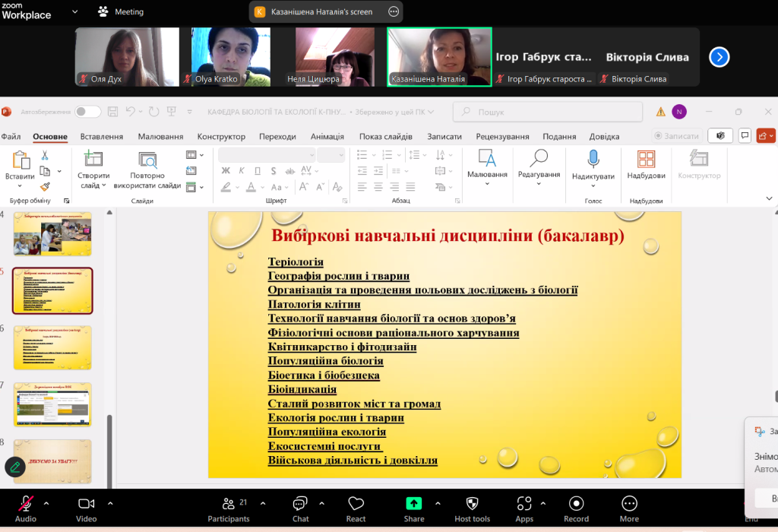This screenshot has width=778, height=532.
Task: Unmute microphone with the Audio icon
Action: (x=25, y=504)
